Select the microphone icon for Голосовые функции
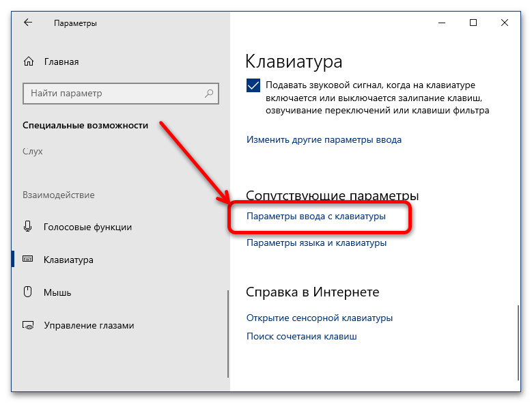532x403 pixels. pos(28,227)
